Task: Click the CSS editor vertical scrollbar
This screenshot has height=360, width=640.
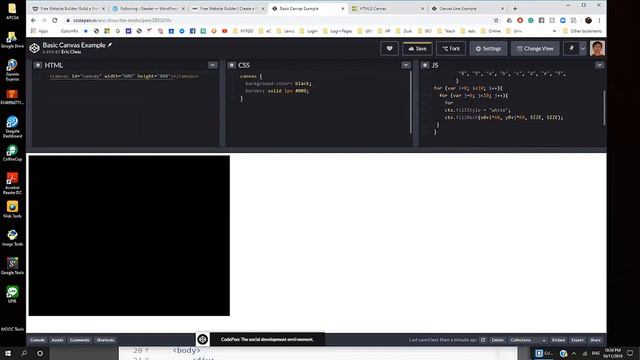Action: [411, 102]
